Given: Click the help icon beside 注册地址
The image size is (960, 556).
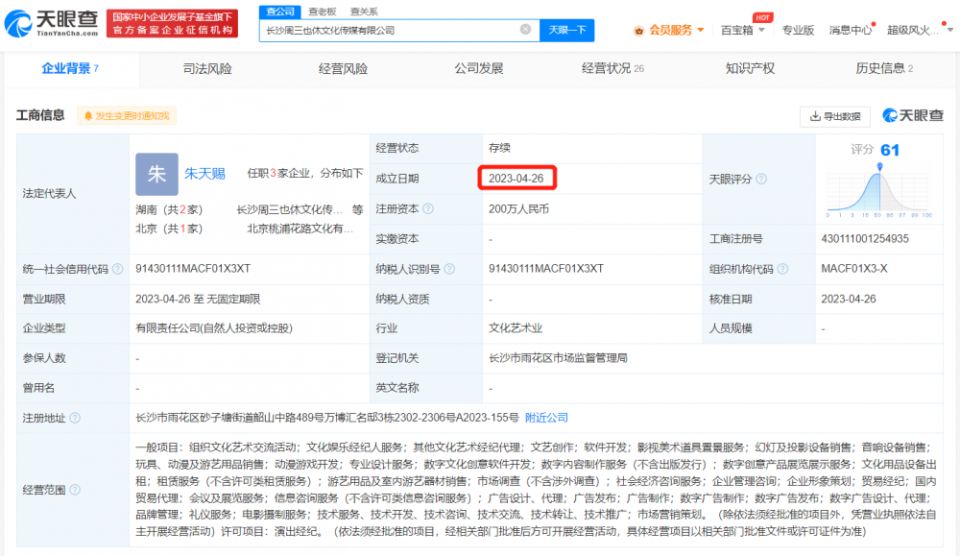Looking at the screenshot, I should coord(75,418).
